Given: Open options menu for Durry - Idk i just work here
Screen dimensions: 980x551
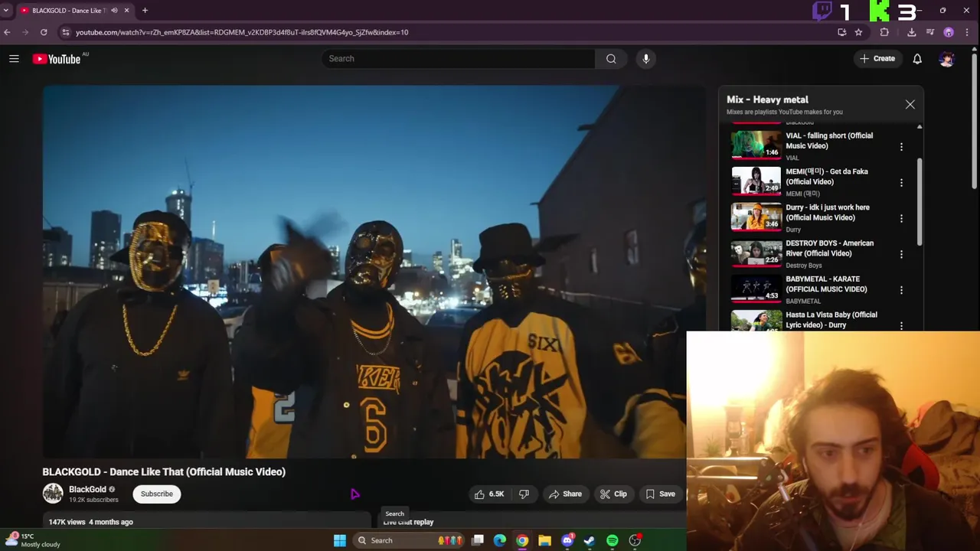Looking at the screenshot, I should click(x=901, y=218).
